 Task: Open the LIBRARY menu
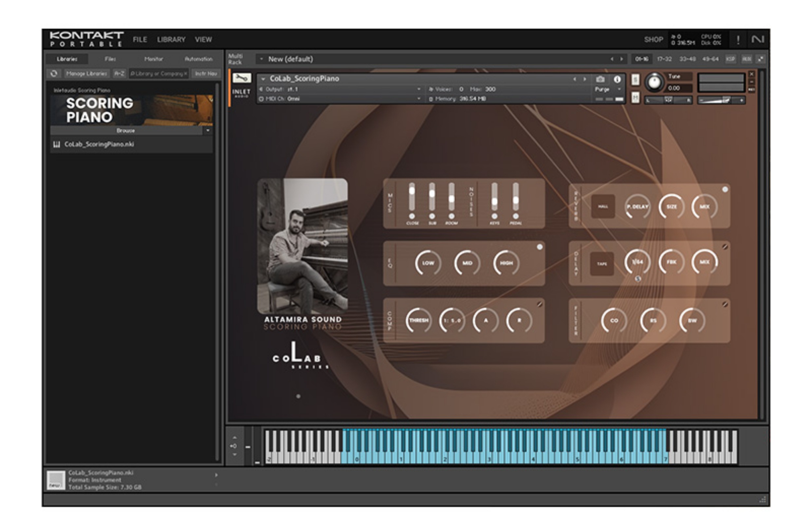[171, 40]
